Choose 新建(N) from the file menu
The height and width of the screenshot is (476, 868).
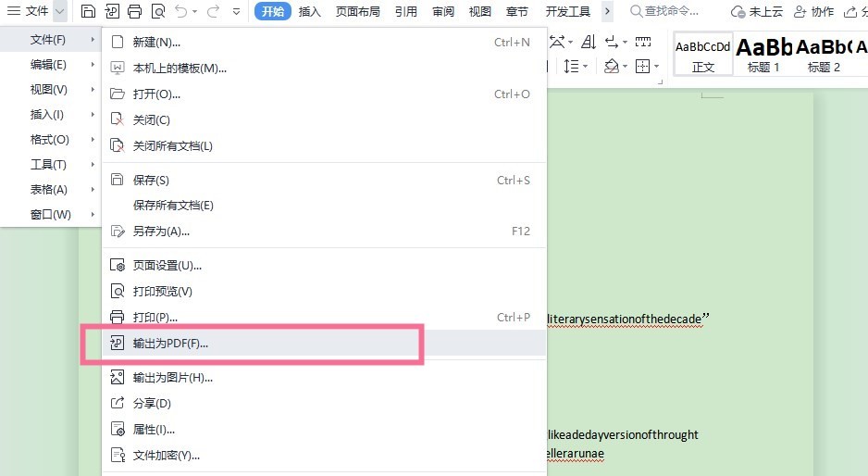325,42
